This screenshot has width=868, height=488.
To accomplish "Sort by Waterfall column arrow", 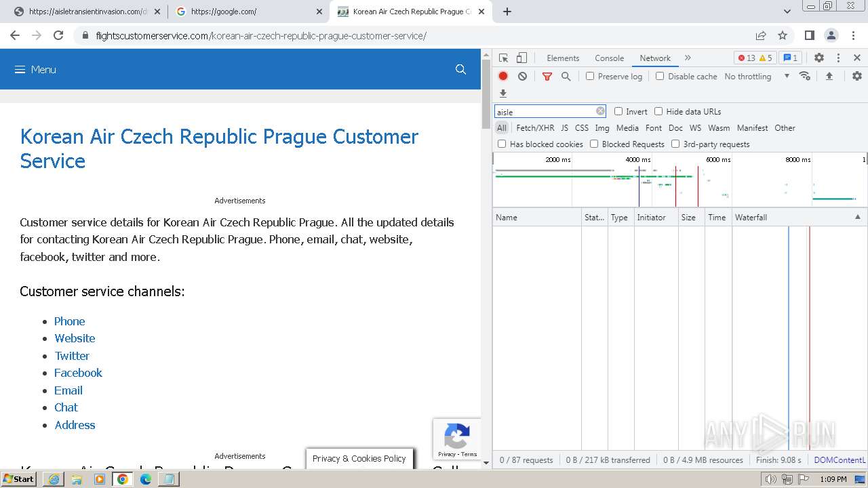I will tap(857, 217).
